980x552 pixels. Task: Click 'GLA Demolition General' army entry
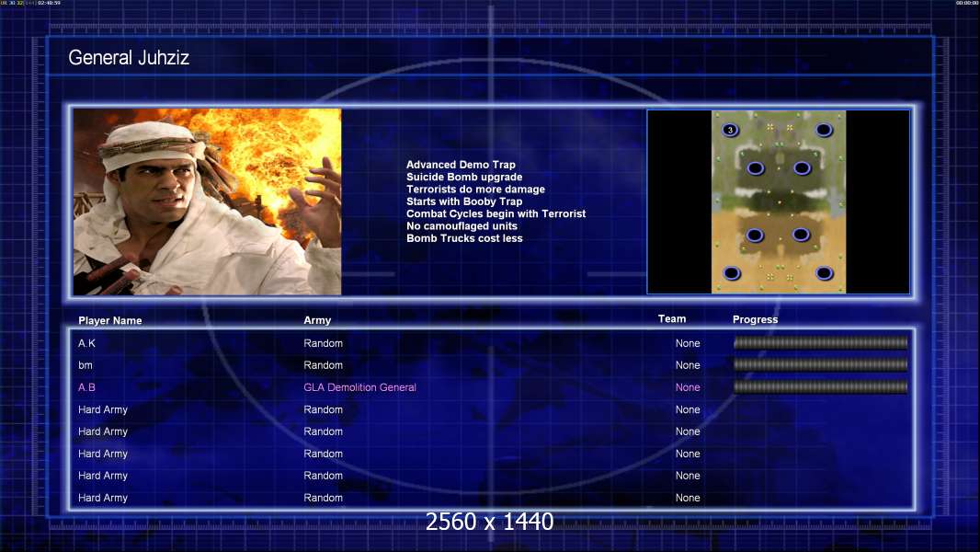(360, 387)
